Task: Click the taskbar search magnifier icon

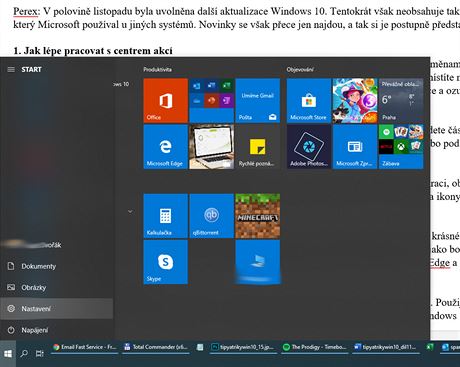Action: (24, 353)
